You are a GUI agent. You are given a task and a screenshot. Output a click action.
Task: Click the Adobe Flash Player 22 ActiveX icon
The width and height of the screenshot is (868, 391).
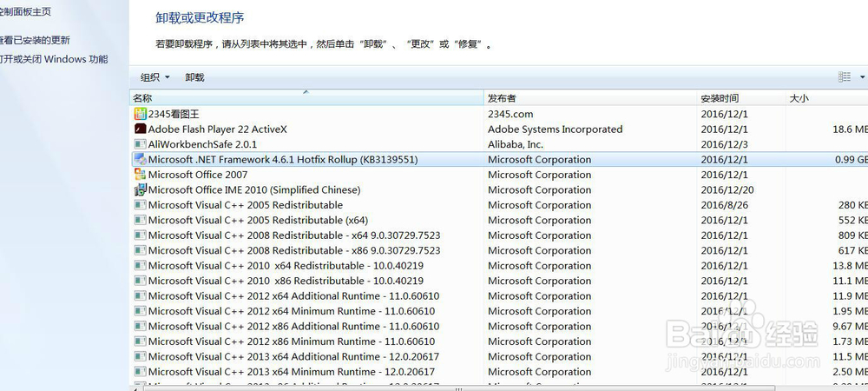[x=141, y=129]
